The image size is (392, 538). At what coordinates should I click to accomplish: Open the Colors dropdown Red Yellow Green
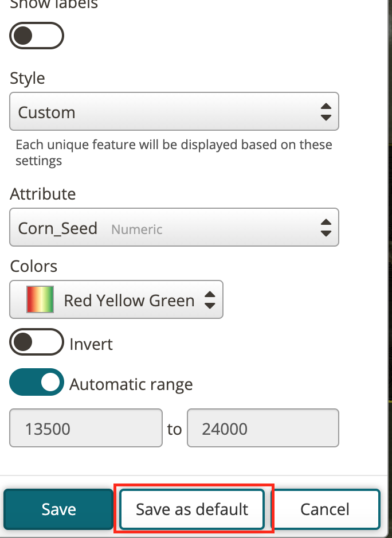[x=116, y=299]
